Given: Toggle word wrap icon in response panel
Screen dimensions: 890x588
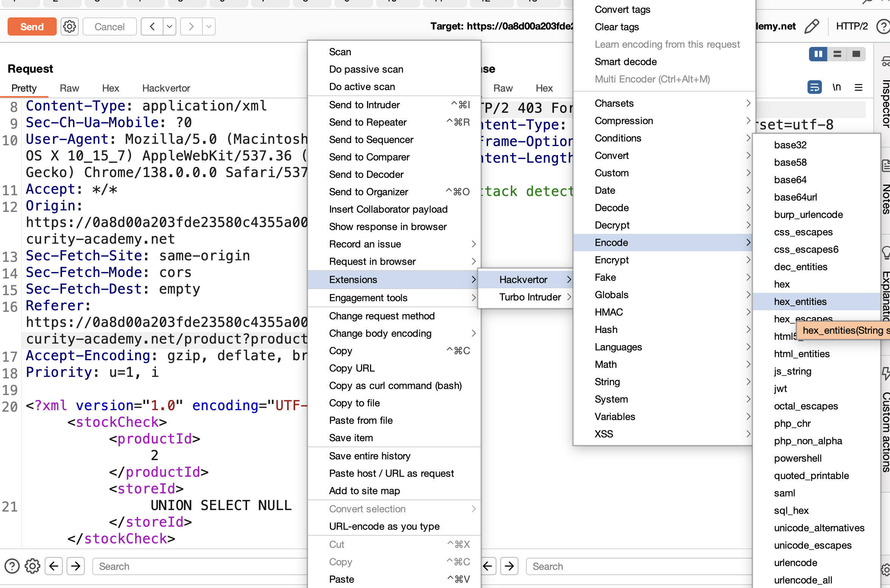Looking at the screenshot, I should click(815, 87).
